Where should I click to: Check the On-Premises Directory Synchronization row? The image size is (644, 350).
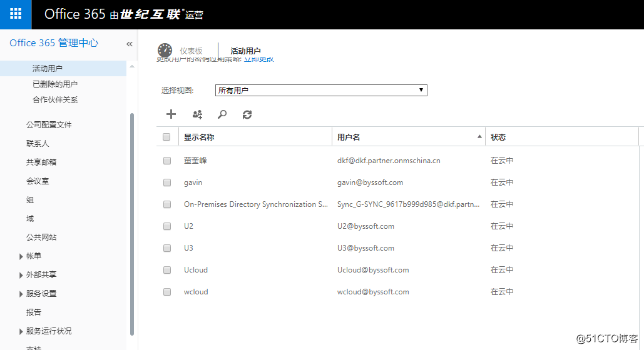pyautogui.click(x=166, y=204)
